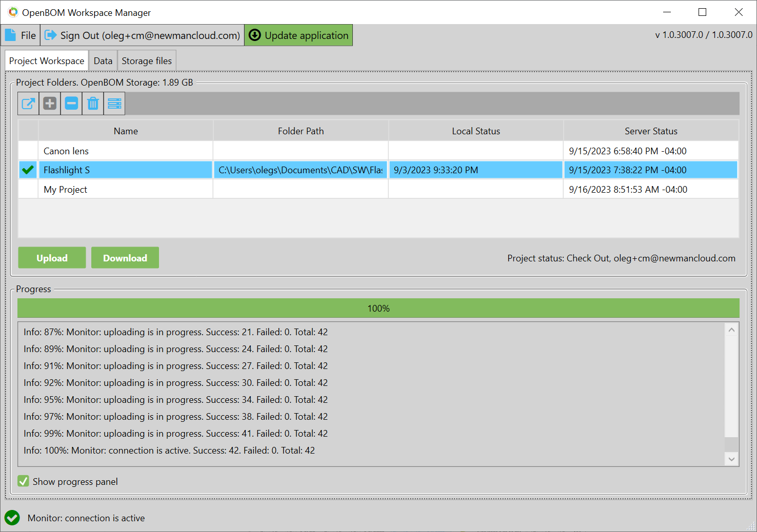This screenshot has width=757, height=532.
Task: Click the status bar Monitor: connection is active text
Action: (x=86, y=518)
